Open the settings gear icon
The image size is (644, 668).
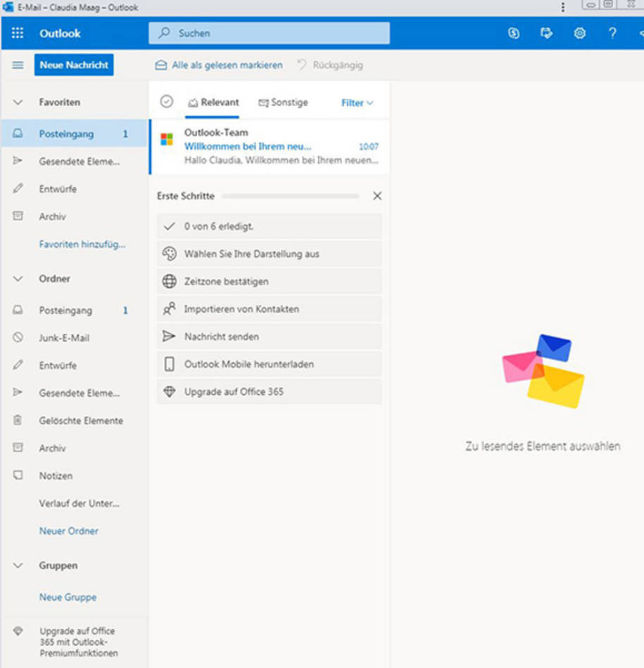click(x=580, y=33)
